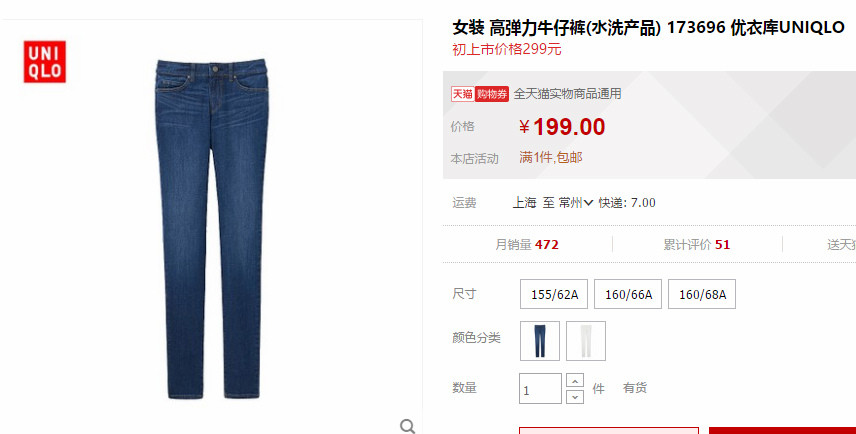856x434 pixels.
Task: Choose the white jeans color swatch
Action: coord(586,341)
